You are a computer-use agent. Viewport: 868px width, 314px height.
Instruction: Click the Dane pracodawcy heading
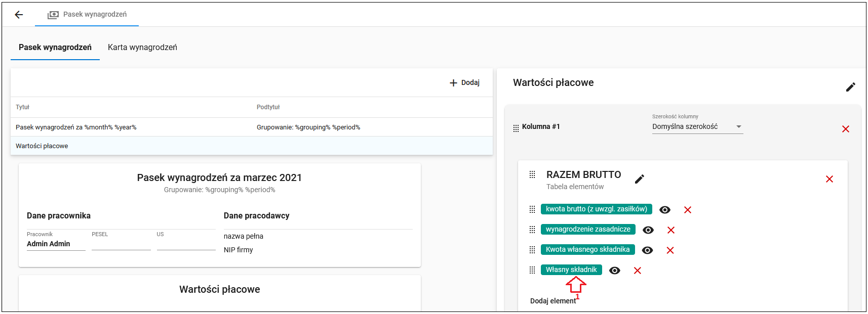point(257,215)
